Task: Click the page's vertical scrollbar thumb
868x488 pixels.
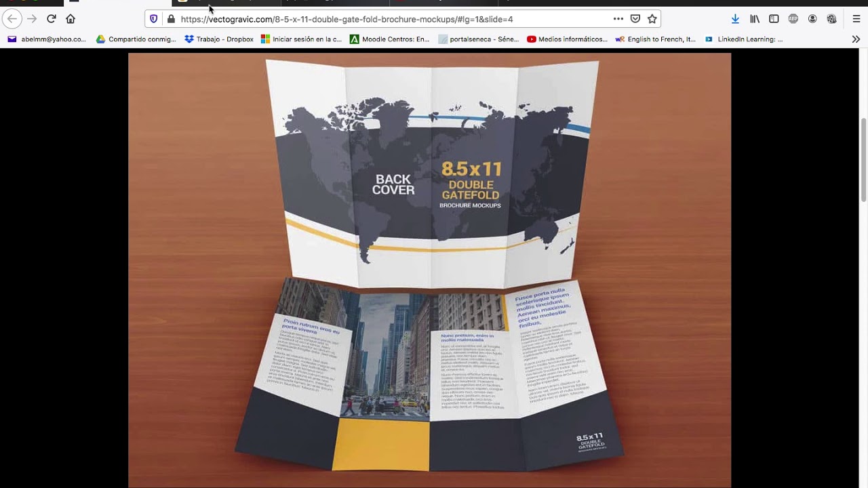Action: 863,159
